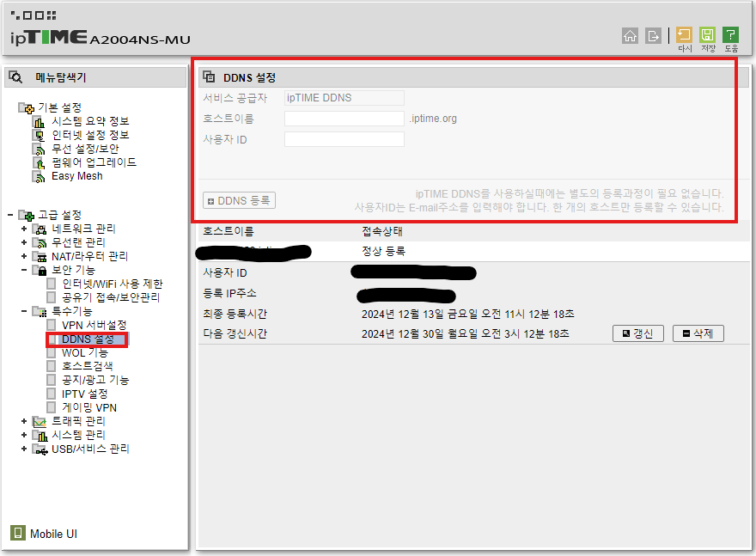Click the 트래픽 관리 icon
Screen dimensions: 756x556
pyautogui.click(x=39, y=421)
